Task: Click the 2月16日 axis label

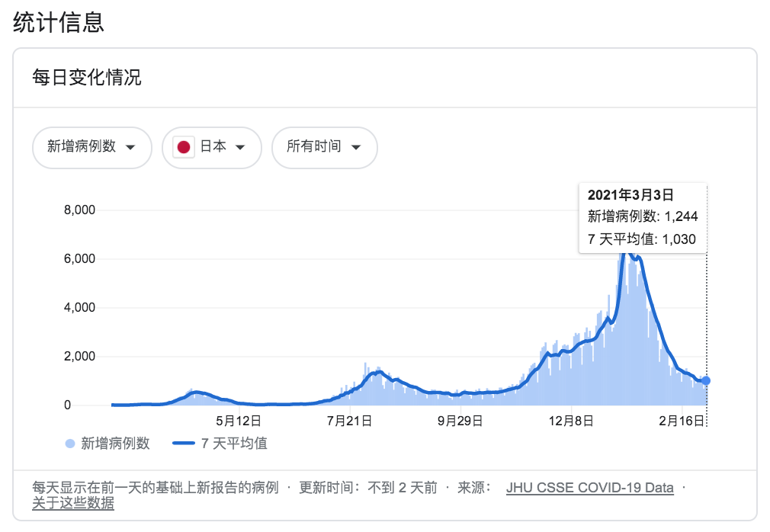Action: (x=682, y=421)
